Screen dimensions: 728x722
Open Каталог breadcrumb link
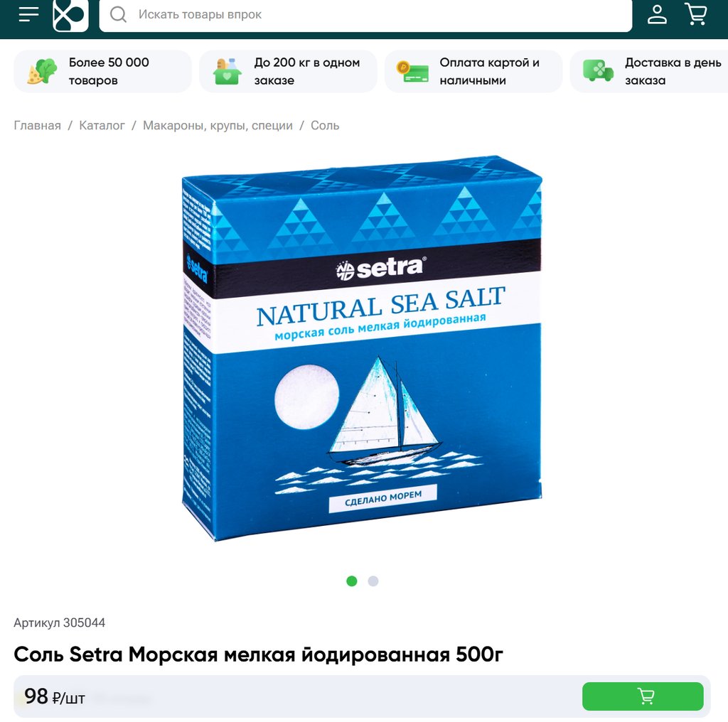[102, 125]
